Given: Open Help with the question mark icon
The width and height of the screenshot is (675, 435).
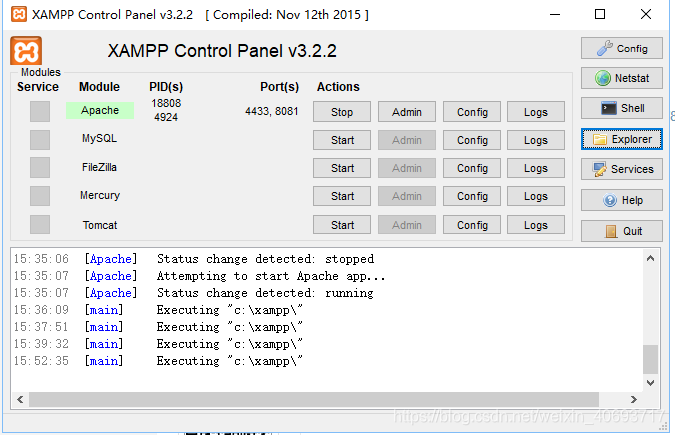Looking at the screenshot, I should click(x=622, y=200).
